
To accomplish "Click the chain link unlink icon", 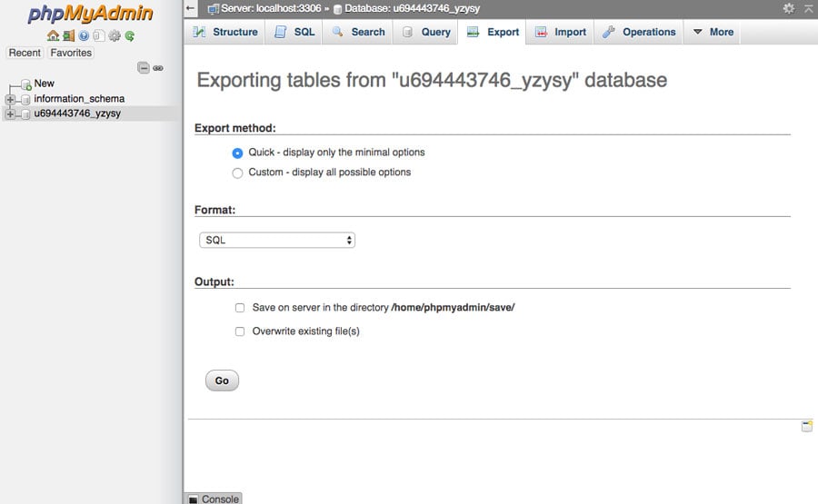I will click(x=158, y=68).
